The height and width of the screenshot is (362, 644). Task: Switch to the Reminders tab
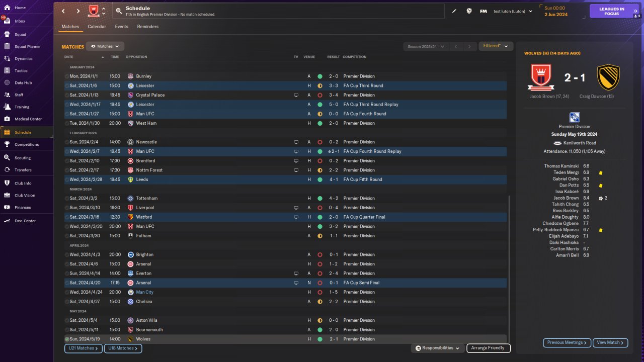tap(148, 27)
